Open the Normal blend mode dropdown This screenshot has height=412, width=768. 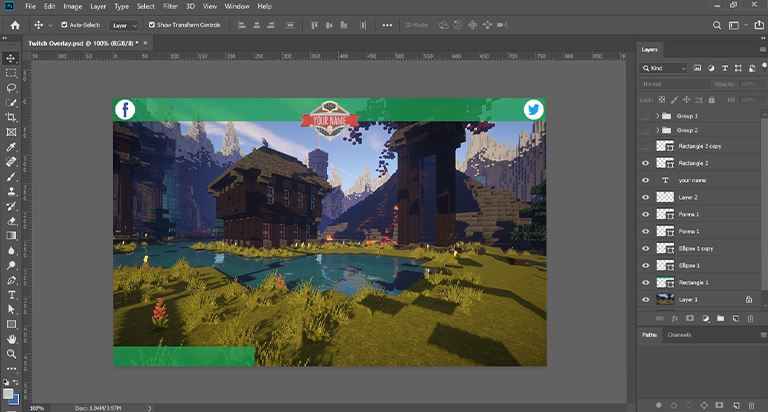pos(674,84)
